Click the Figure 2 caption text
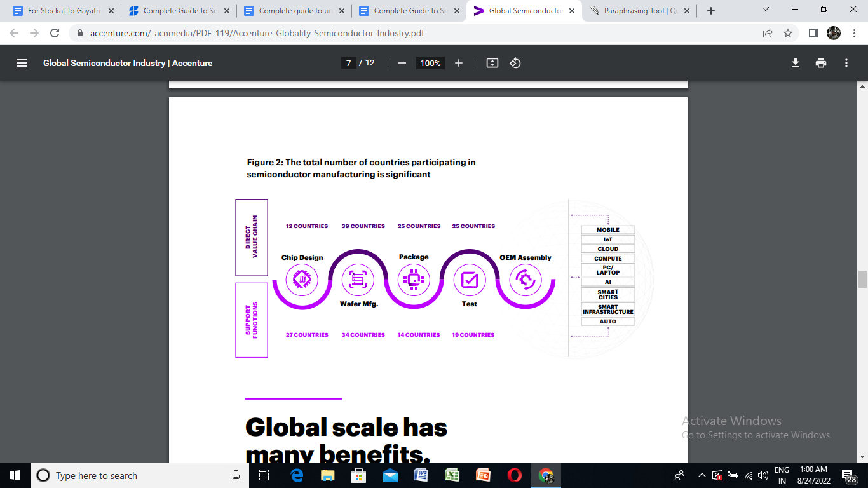The height and width of the screenshot is (488, 868). [361, 168]
